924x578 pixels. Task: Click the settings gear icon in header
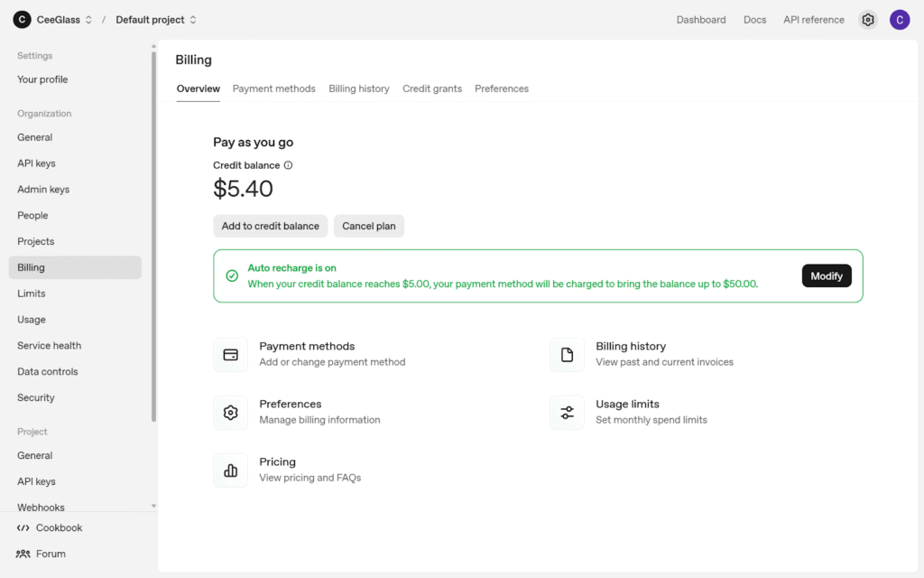pyautogui.click(x=867, y=20)
